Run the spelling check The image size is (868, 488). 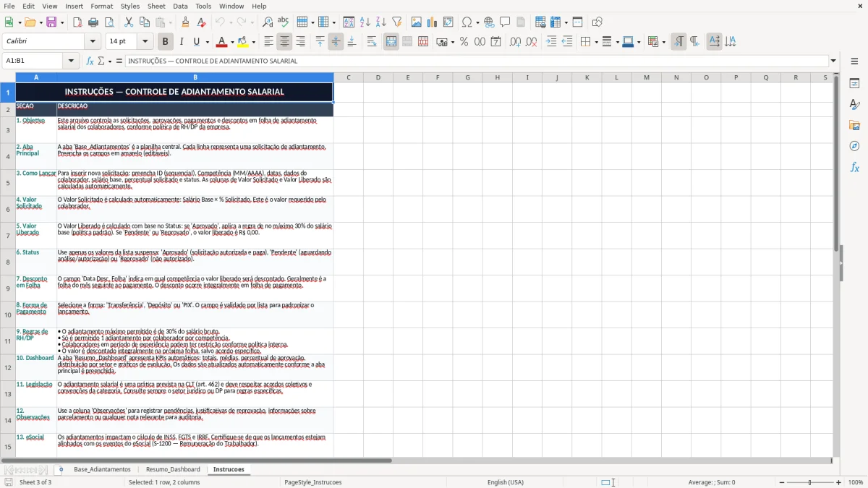coord(284,22)
